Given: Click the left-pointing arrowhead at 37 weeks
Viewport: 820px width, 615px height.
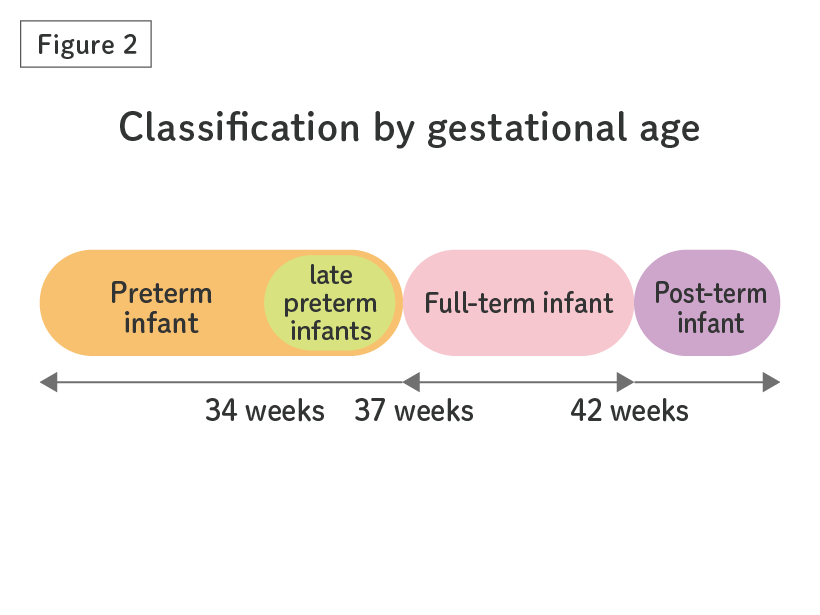Looking at the screenshot, I should pyautogui.click(x=412, y=382).
